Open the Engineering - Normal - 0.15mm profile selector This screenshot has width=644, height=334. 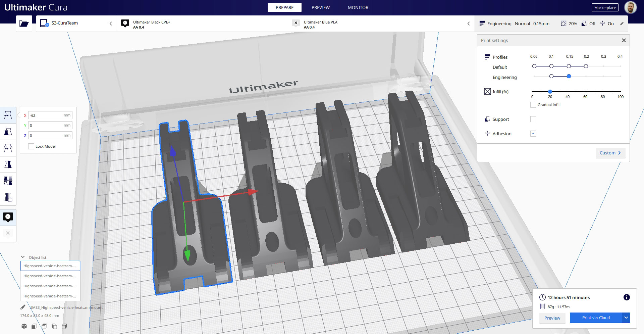[518, 23]
